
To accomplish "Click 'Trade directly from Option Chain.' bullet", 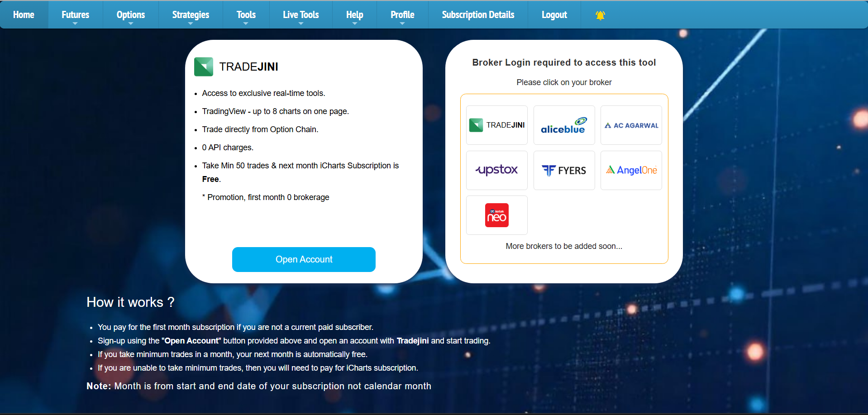I will 260,129.
